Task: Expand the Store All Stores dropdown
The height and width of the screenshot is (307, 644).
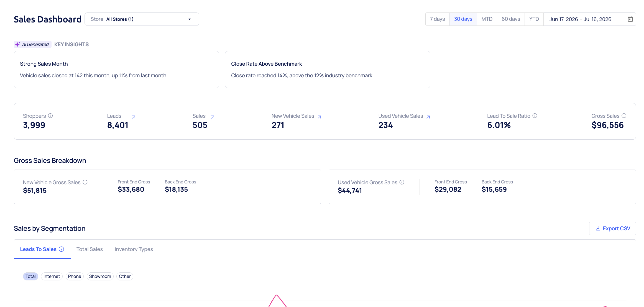Action: [142, 19]
